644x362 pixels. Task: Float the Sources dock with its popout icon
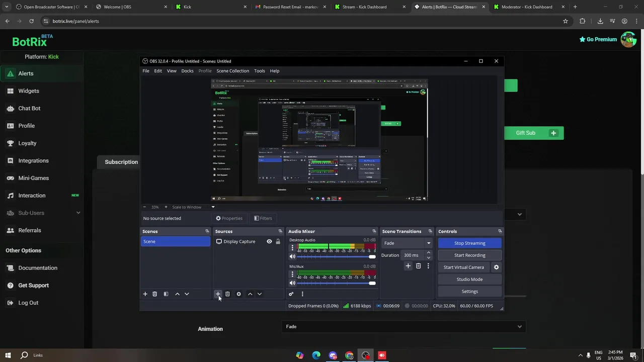point(280,231)
